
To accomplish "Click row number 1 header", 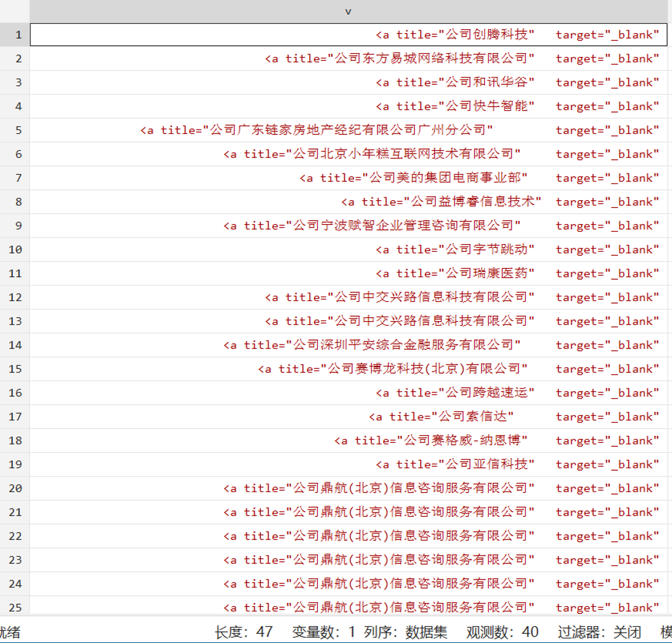I will click(15, 35).
